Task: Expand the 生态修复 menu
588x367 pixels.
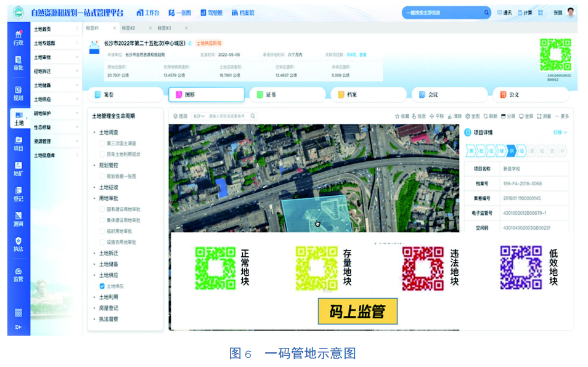Action: point(56,127)
